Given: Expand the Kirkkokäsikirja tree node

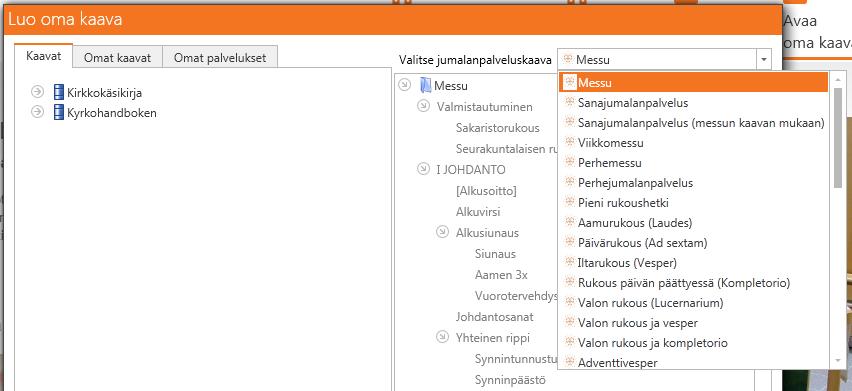Looking at the screenshot, I should pyautogui.click(x=37, y=91).
